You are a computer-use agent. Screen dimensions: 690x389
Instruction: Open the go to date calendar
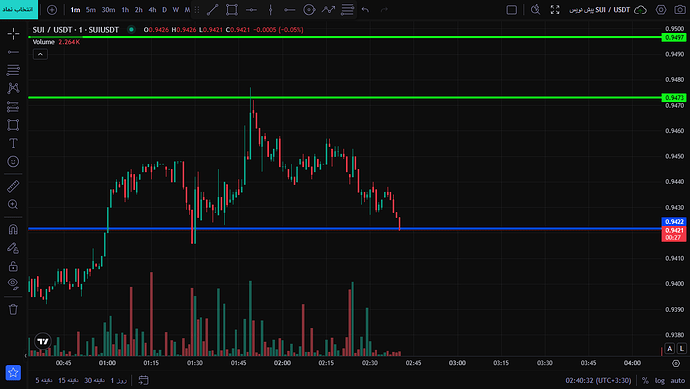(143, 380)
